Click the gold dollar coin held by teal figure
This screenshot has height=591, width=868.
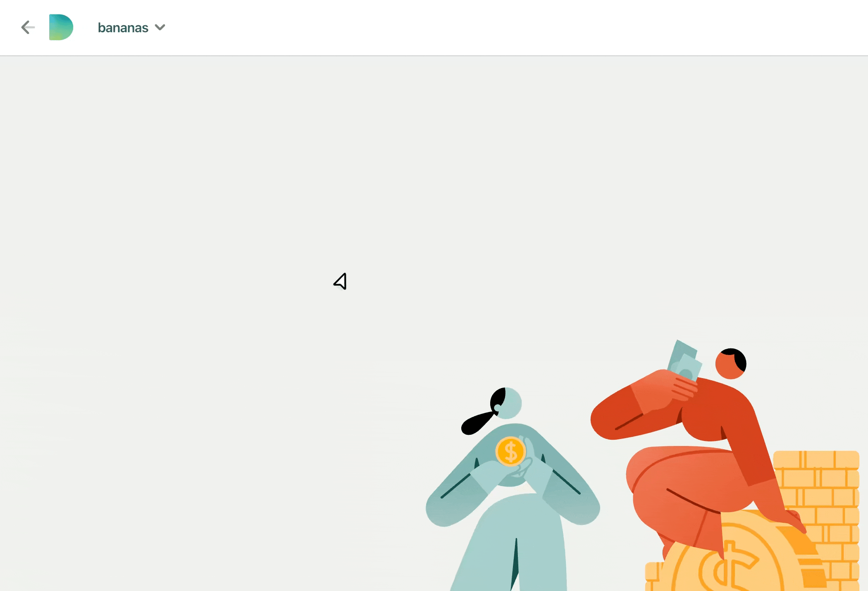coord(510,451)
